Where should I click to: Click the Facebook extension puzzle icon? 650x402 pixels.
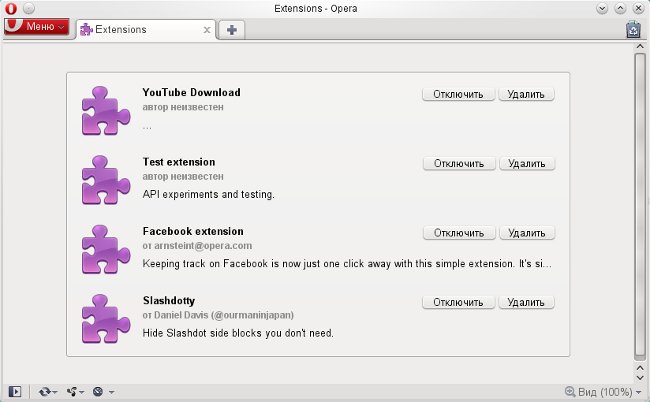click(x=106, y=249)
